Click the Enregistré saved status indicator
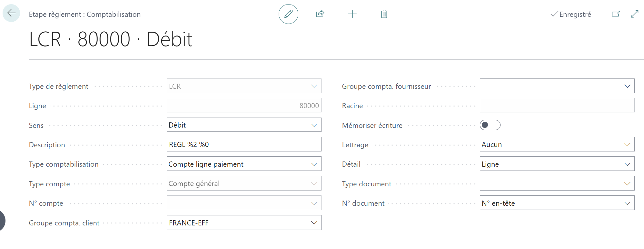644x249 pixels. 571,14
